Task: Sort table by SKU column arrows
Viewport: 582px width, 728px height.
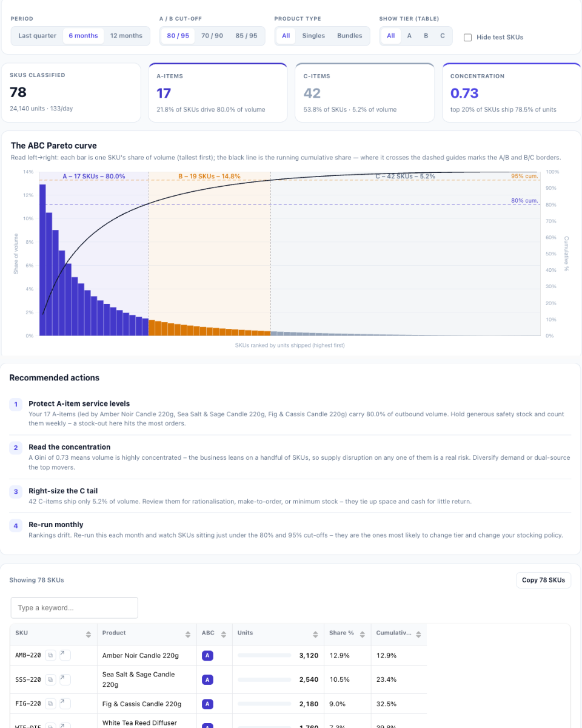Action: click(x=89, y=634)
